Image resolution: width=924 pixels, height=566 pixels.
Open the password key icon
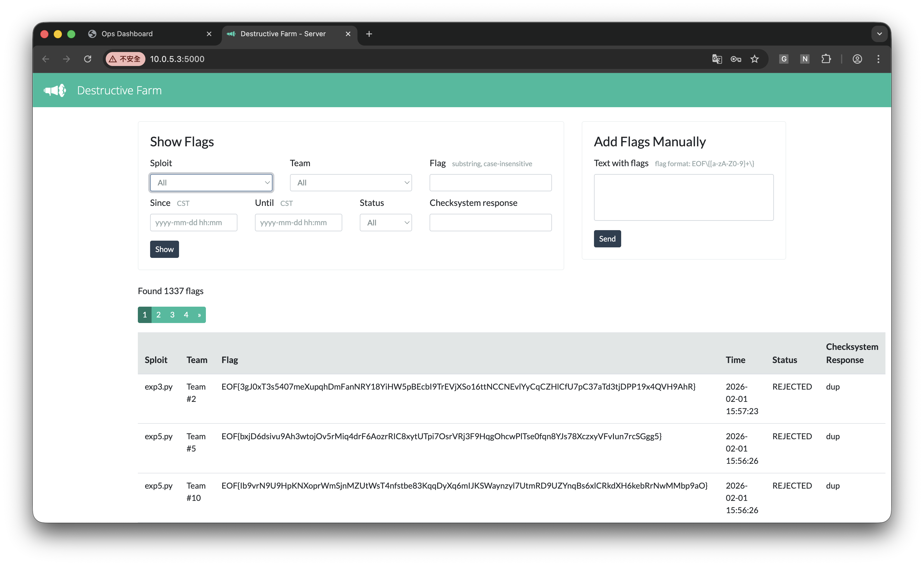tap(735, 59)
